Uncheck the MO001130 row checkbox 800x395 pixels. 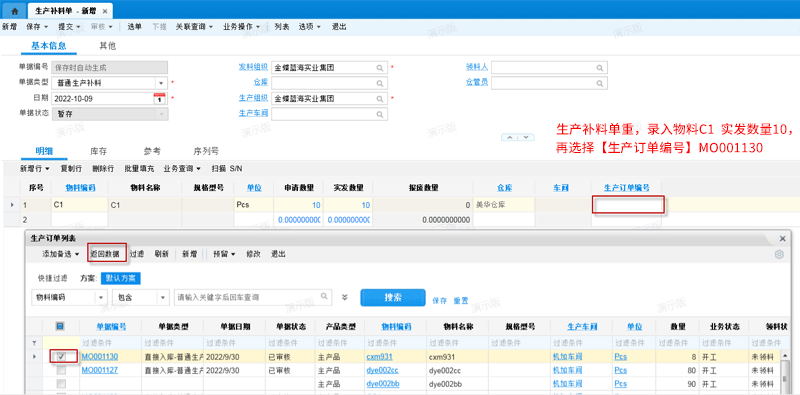(61, 356)
